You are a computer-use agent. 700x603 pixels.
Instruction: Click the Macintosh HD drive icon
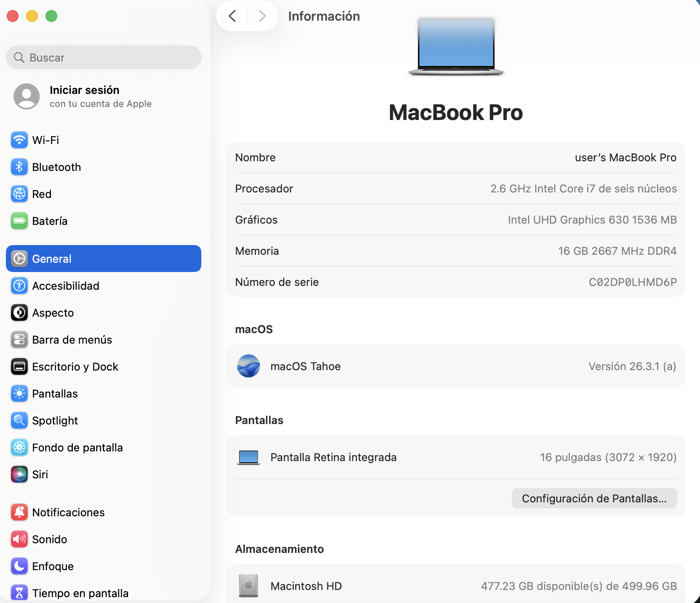[248, 586]
